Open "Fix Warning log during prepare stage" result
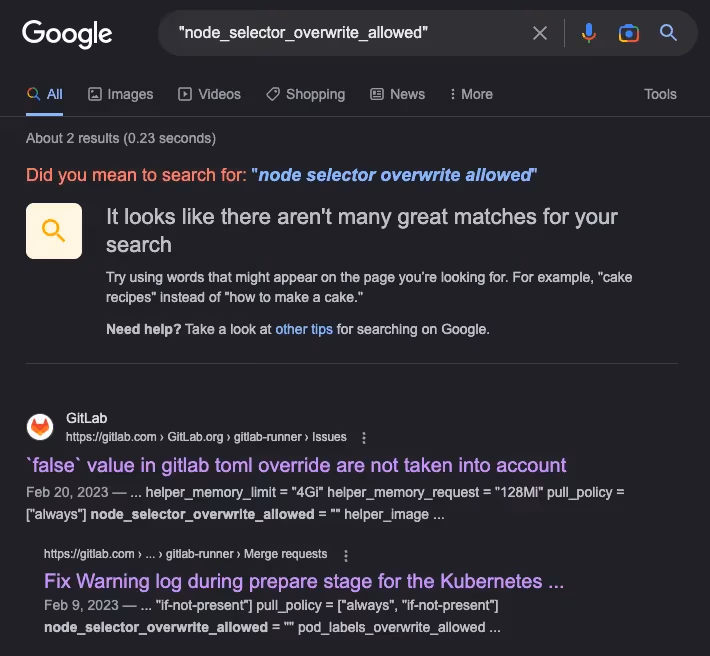This screenshot has height=656, width=710. (x=304, y=581)
